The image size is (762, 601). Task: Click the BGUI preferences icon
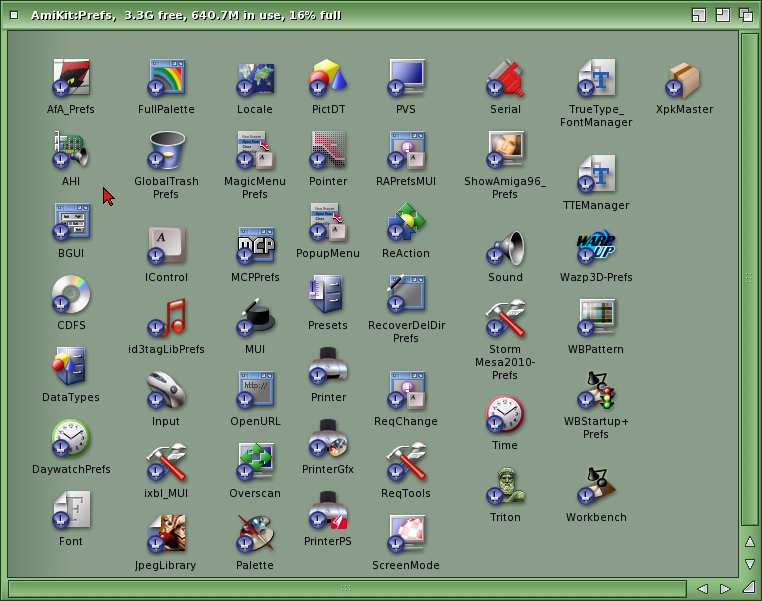click(71, 221)
